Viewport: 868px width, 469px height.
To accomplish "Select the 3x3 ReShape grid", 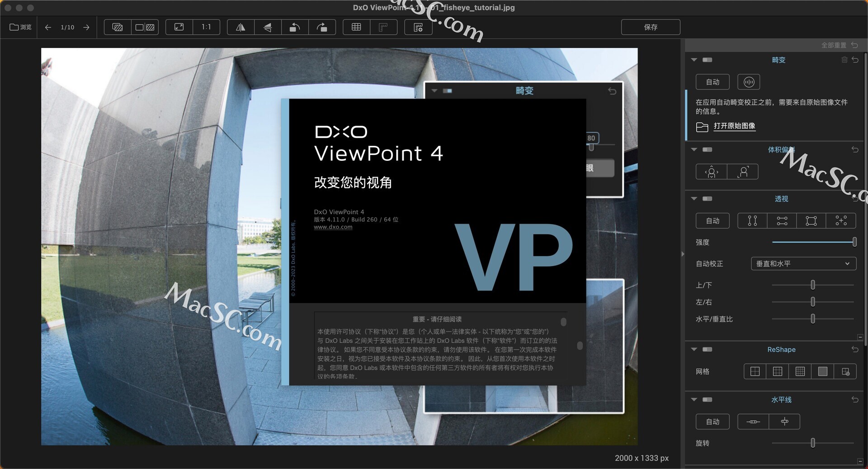I will 778,371.
